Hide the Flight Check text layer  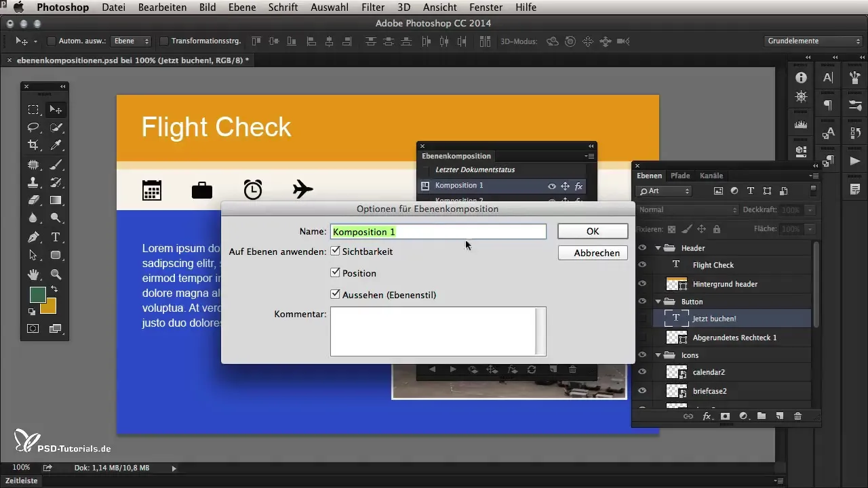click(642, 265)
